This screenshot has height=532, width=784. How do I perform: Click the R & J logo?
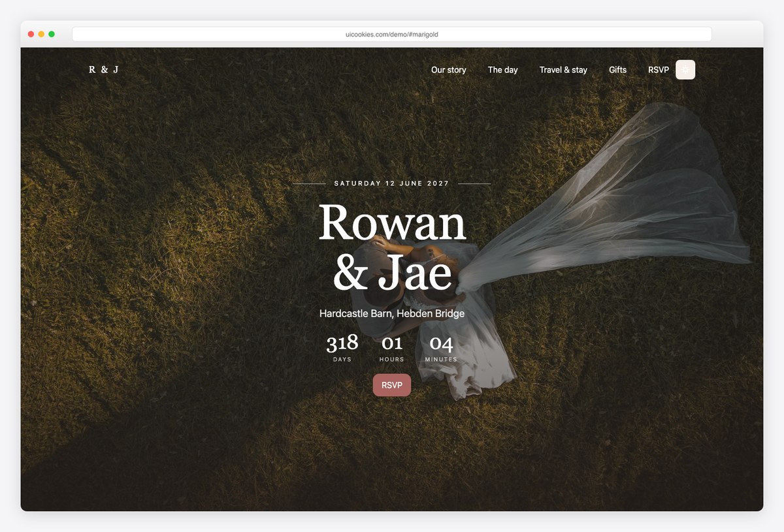click(104, 69)
